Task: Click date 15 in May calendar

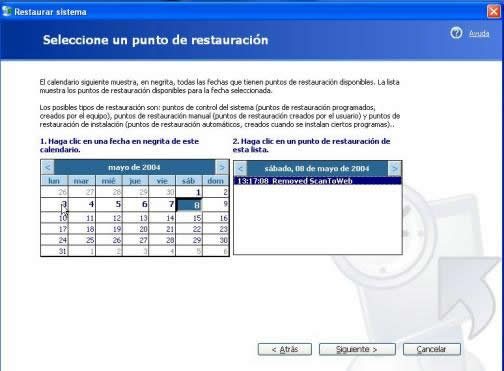Action: (x=189, y=218)
